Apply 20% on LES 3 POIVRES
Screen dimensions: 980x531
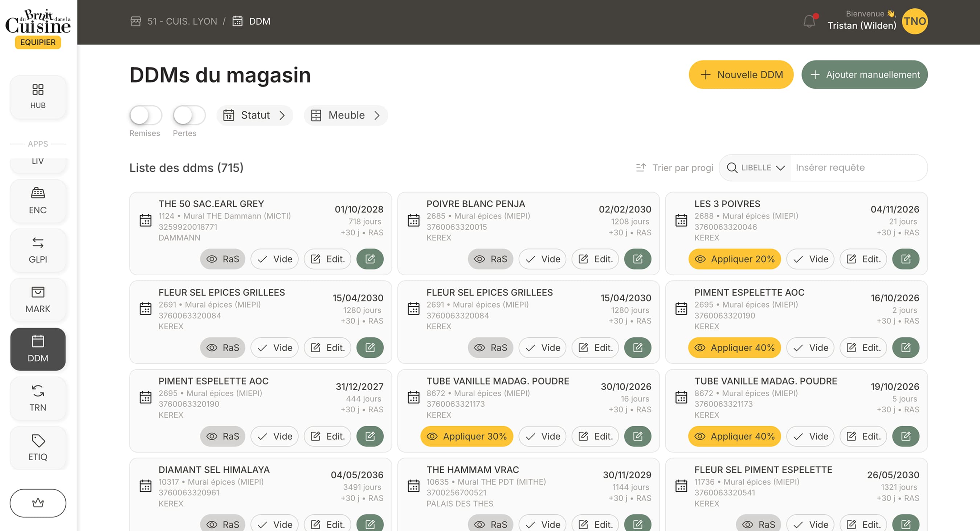click(x=735, y=259)
